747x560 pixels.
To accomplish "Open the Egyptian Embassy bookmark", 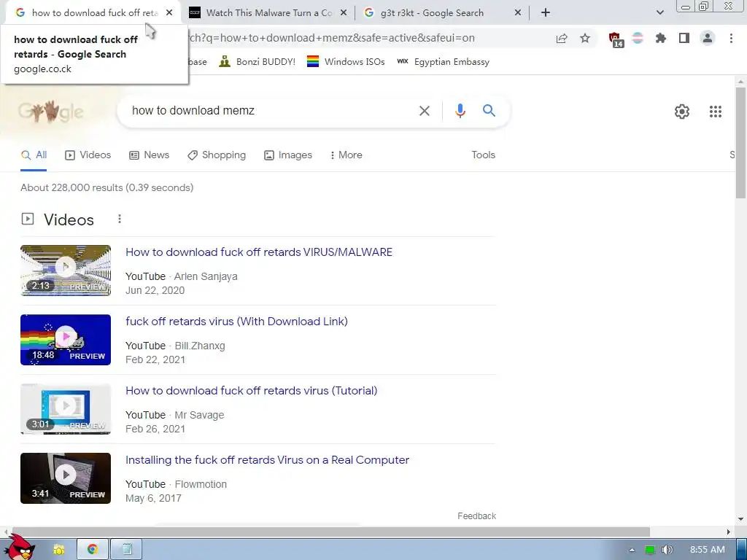I will click(x=443, y=61).
